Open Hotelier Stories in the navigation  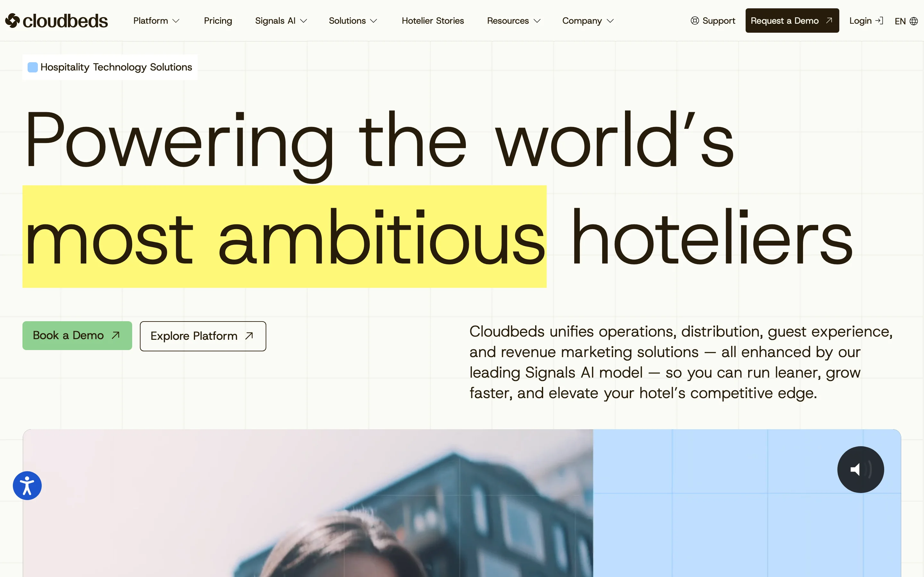click(x=432, y=21)
